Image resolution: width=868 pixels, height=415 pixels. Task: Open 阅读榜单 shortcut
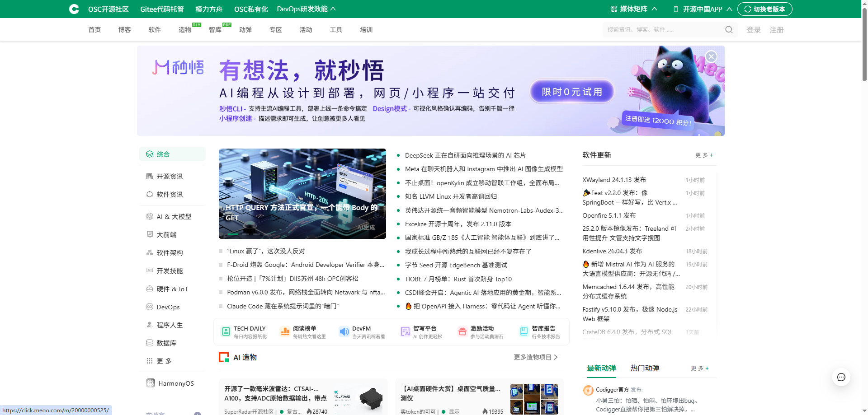(x=303, y=332)
